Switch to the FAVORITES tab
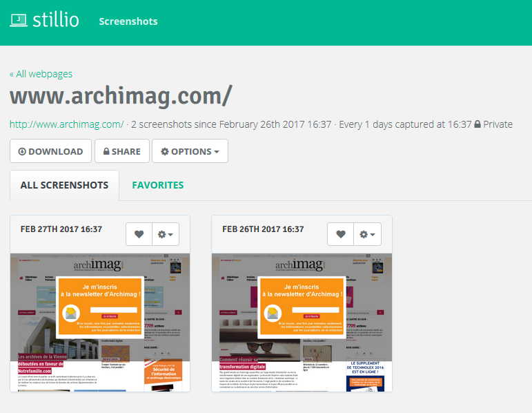Image resolution: width=532 pixels, height=413 pixels. (157, 185)
